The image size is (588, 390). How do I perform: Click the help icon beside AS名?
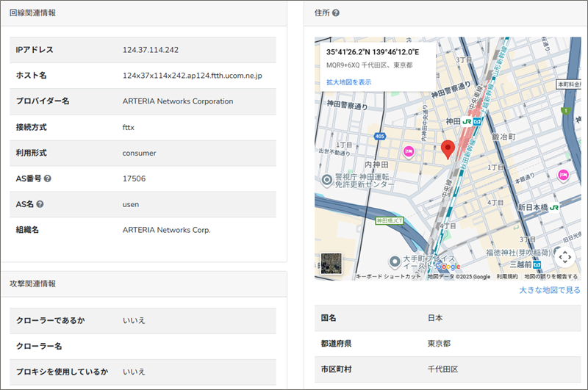tap(40, 204)
